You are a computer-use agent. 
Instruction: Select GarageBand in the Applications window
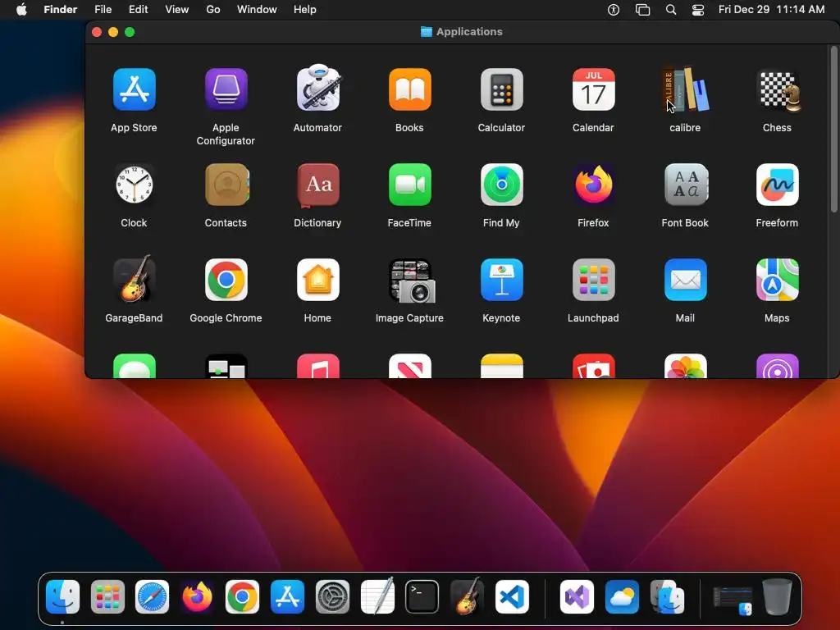click(x=134, y=279)
